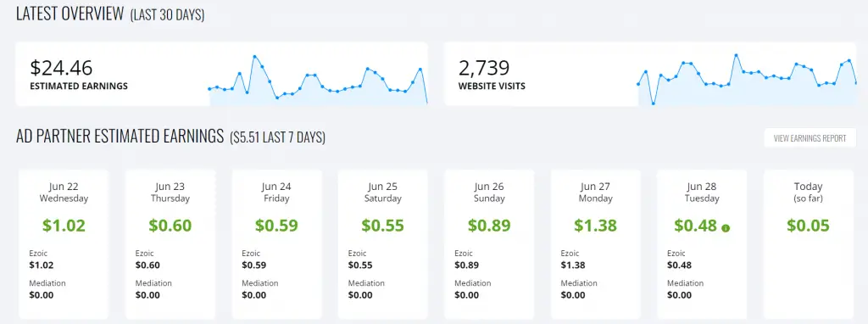868x324 pixels.
Task: Click the highest peak on earnings chart
Action: pyautogui.click(x=254, y=57)
